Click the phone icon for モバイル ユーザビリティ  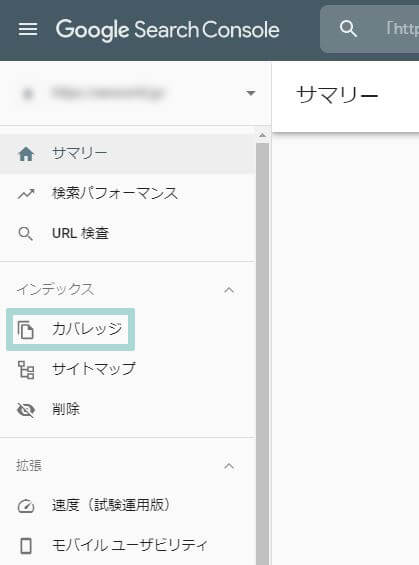click(x=26, y=546)
